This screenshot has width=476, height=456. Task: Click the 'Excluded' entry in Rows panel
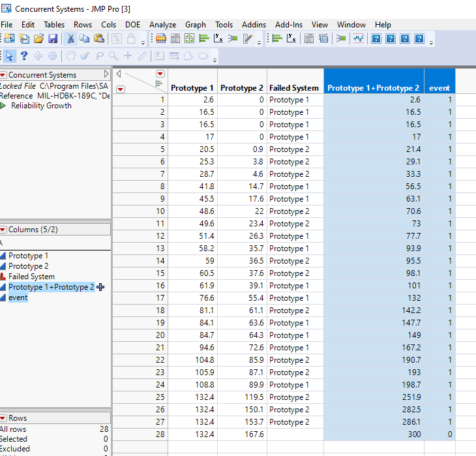coord(14,449)
